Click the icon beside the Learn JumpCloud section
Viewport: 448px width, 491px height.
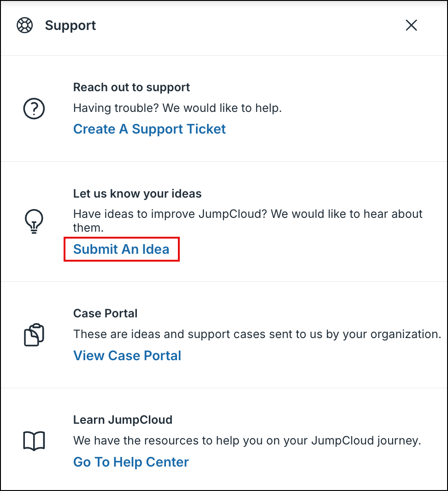(x=34, y=441)
